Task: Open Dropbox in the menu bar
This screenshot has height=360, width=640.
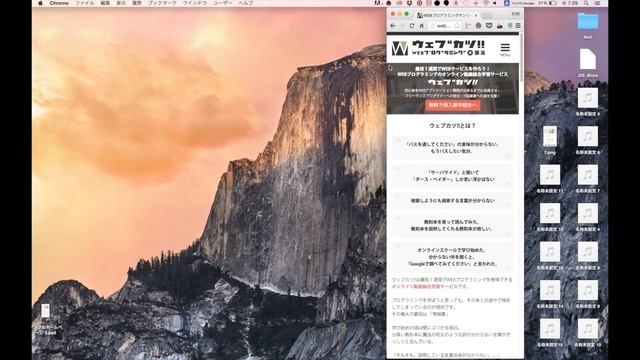Action: pos(409,3)
